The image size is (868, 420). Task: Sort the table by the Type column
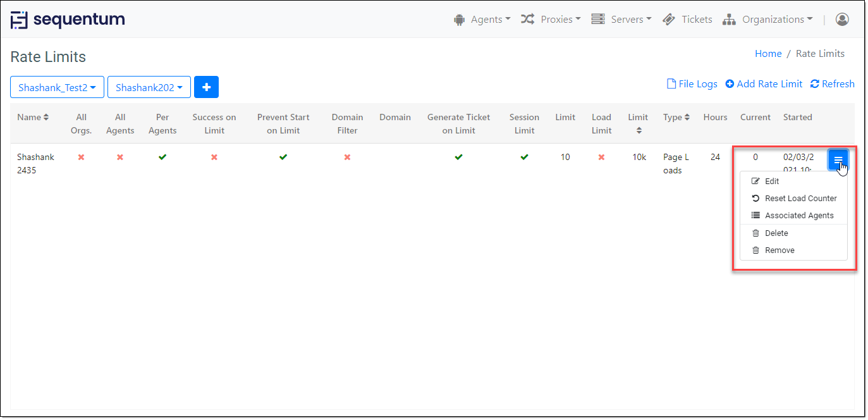coord(676,117)
